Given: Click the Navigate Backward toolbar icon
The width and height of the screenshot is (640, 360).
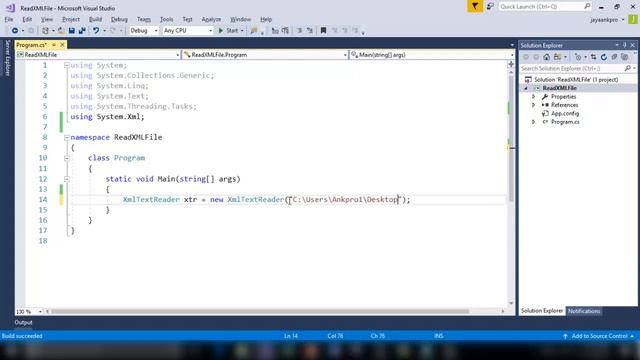Looking at the screenshot, I should [15, 31].
